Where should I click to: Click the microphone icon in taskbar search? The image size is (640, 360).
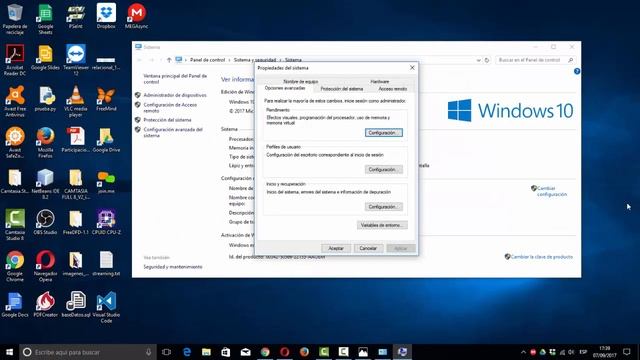(149, 352)
